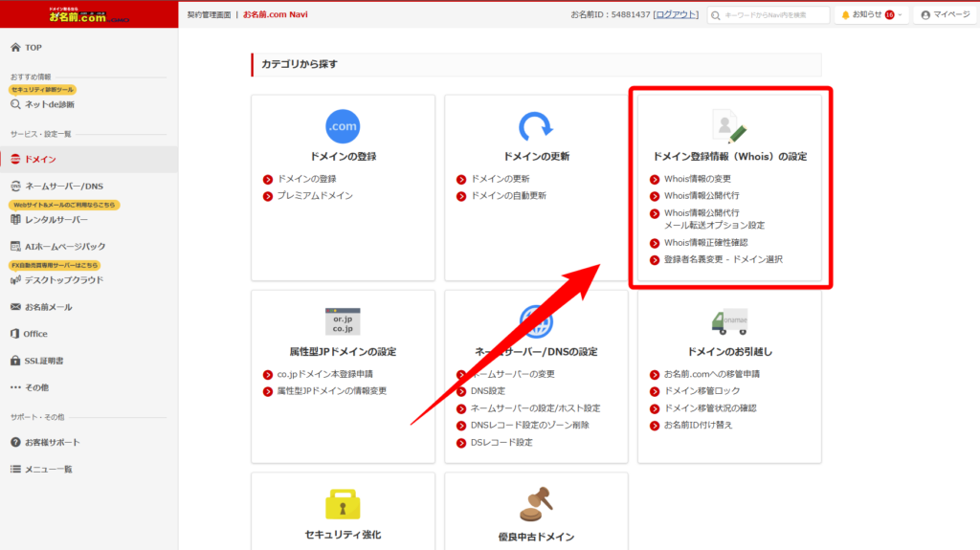Viewport: 980px width, 550px height.
Task: Open 属性型JPドメインの情報変更 link
Action: 331,390
